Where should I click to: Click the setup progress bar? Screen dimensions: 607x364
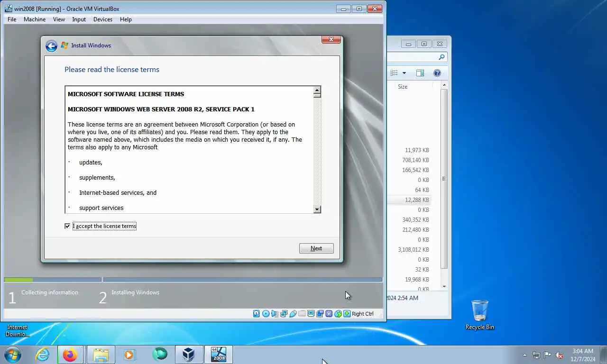193,280
